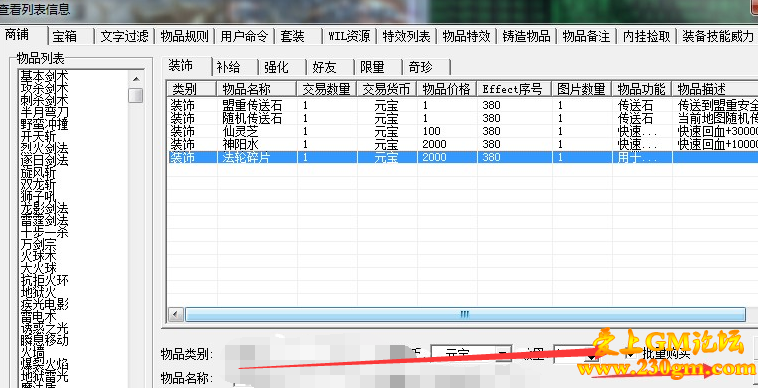Click the 图片数量 column header
The width and height of the screenshot is (762, 388).
581,89
